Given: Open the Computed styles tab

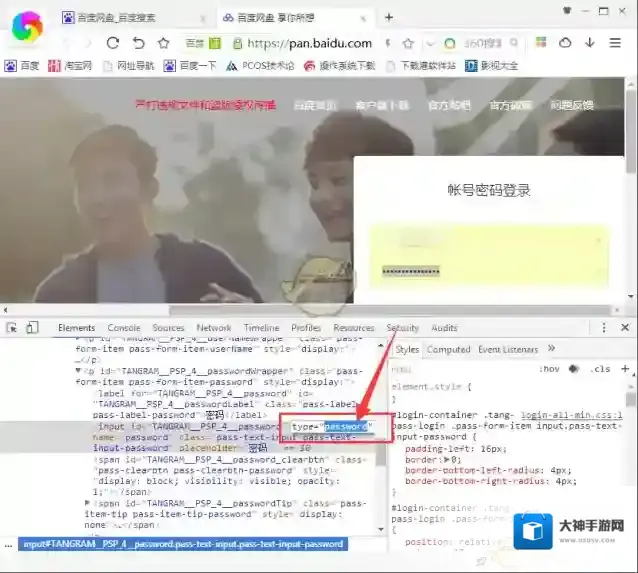Looking at the screenshot, I should click(448, 349).
